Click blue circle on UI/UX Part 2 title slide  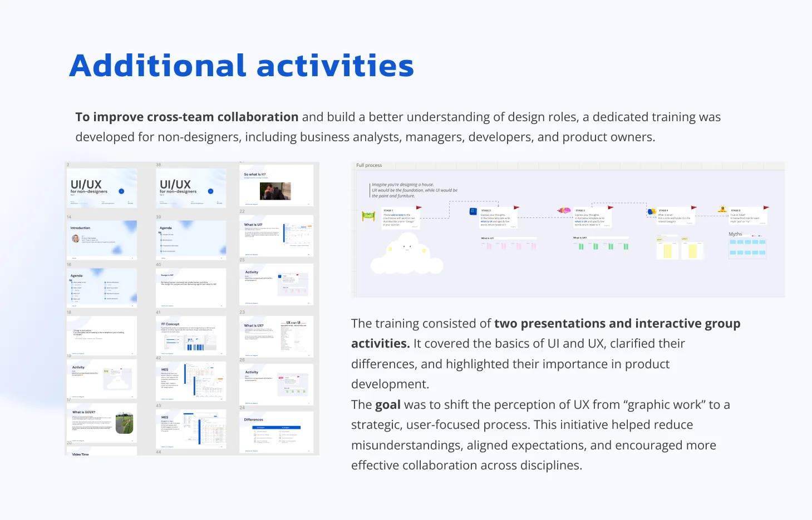210,191
